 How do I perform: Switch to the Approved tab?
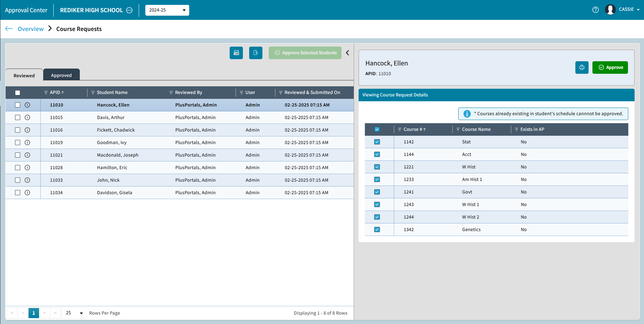point(61,75)
